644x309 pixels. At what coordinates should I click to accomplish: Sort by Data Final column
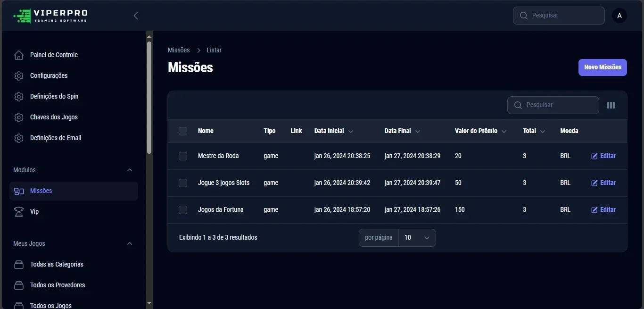(403, 131)
